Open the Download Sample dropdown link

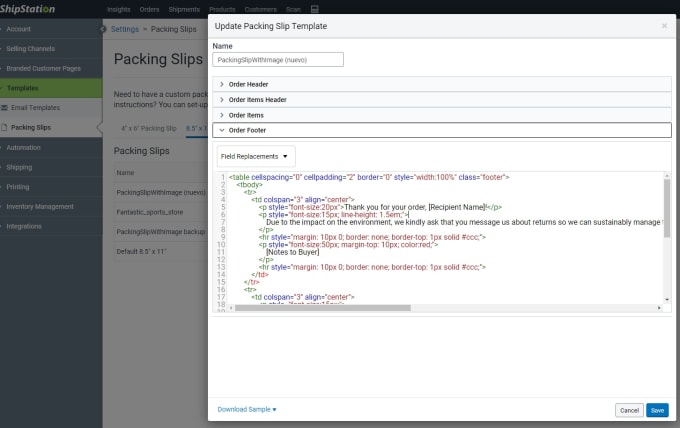[x=247, y=409]
